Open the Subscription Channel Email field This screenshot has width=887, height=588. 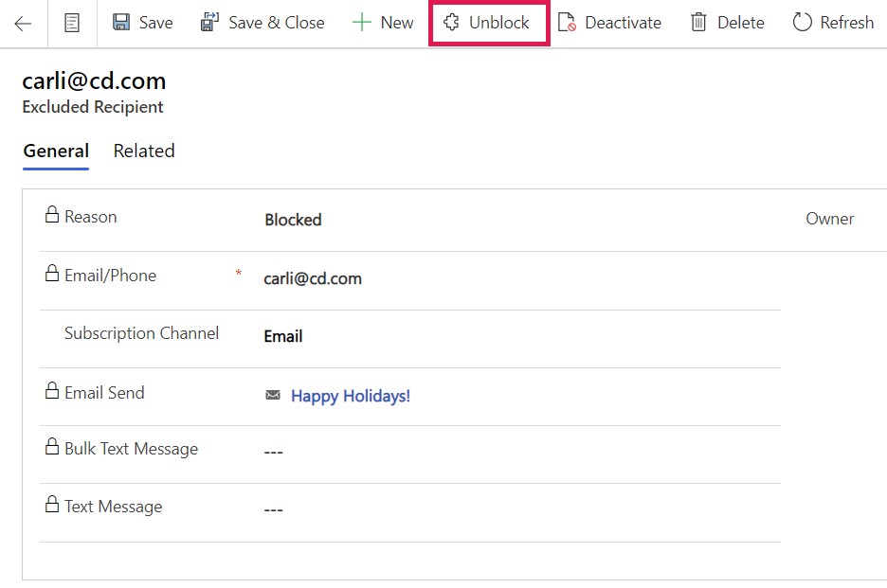283,336
